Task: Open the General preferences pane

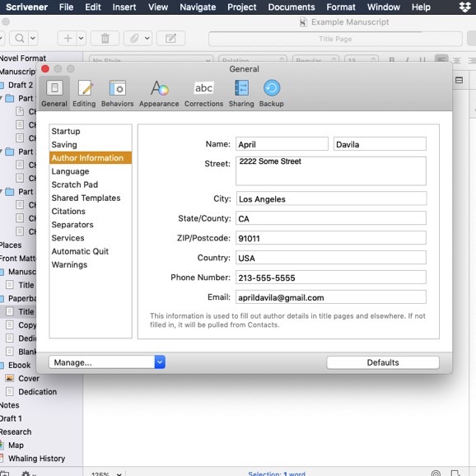Action: [54, 93]
